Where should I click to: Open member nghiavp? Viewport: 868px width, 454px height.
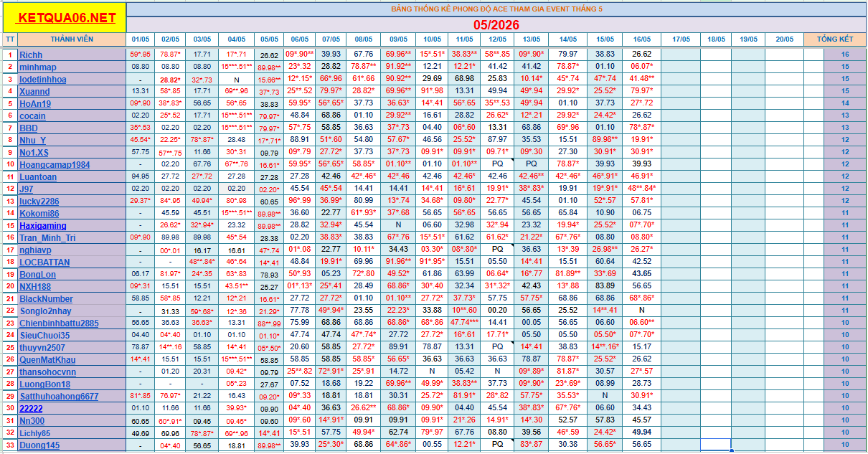[35, 250]
